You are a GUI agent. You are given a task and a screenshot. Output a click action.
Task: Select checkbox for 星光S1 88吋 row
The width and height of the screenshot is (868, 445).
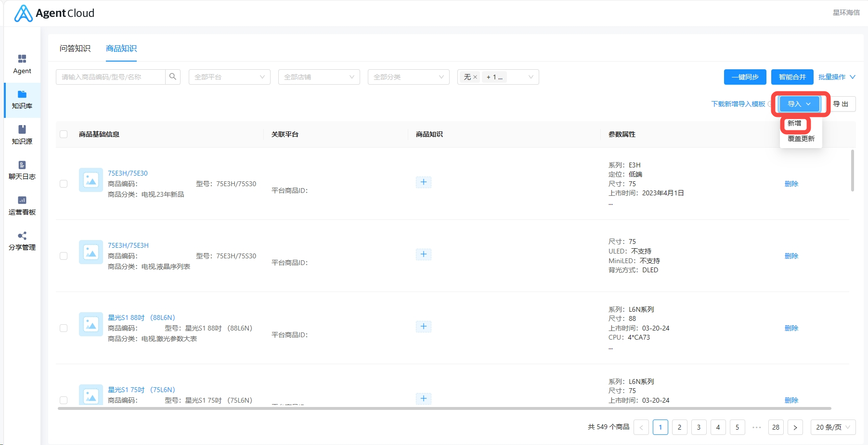pos(64,328)
